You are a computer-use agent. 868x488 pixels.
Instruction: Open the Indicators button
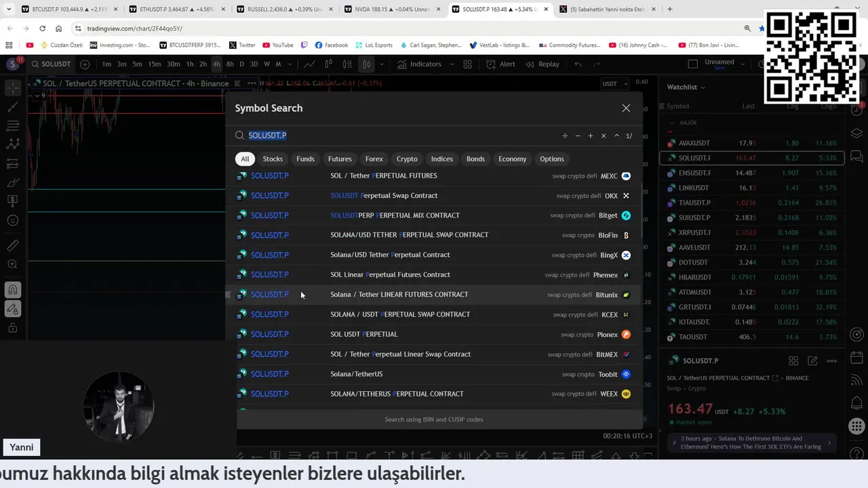point(419,64)
